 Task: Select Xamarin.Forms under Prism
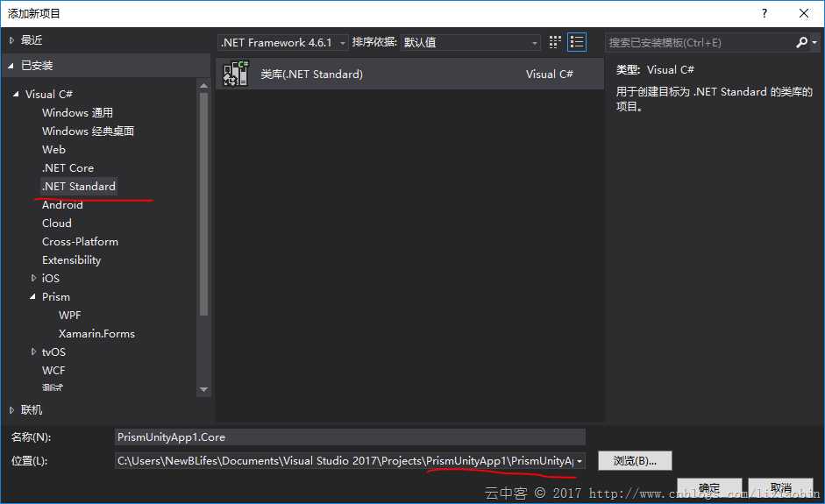(x=96, y=334)
